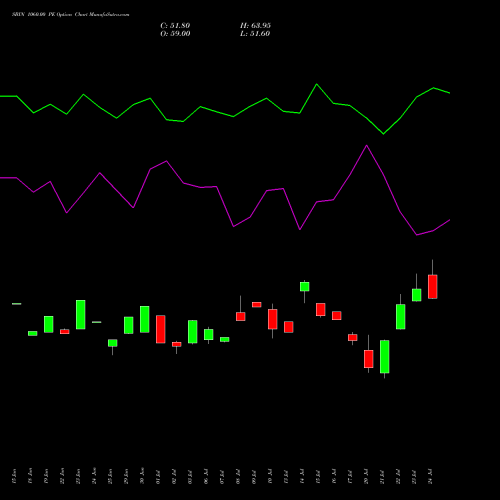The image size is (500, 500).
Task: Click the purple line's highest peak
Action: (367, 145)
